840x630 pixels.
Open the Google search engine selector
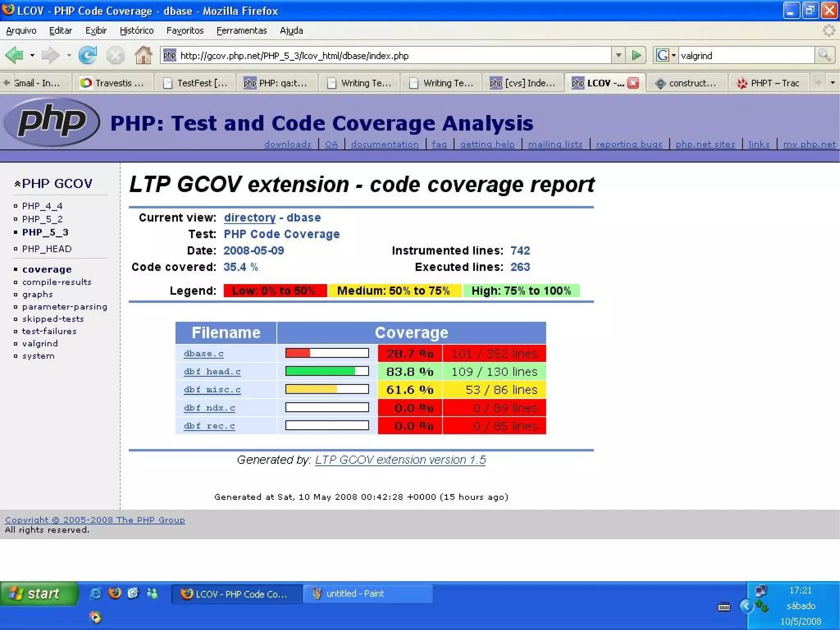pos(665,55)
